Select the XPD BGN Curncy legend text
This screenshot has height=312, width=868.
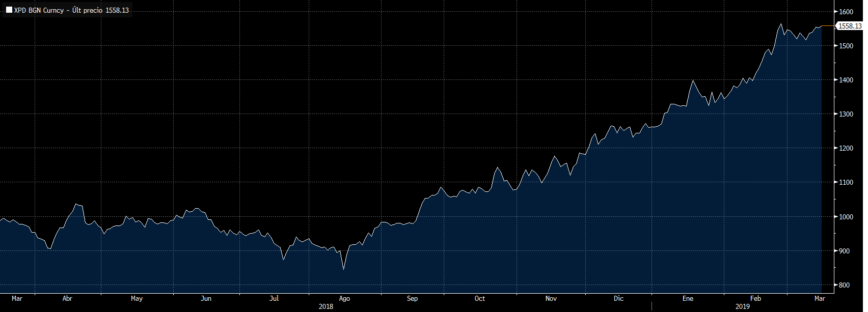39,10
